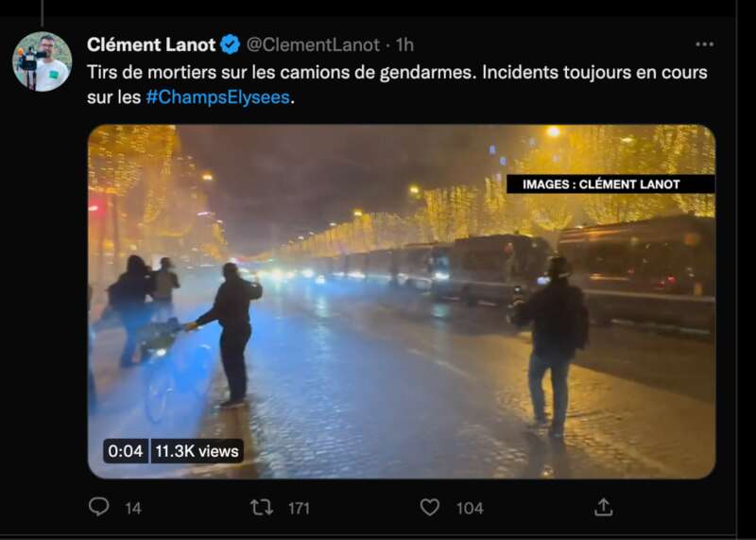
Task: Click the tweet text about mortiers
Action: click(x=397, y=85)
